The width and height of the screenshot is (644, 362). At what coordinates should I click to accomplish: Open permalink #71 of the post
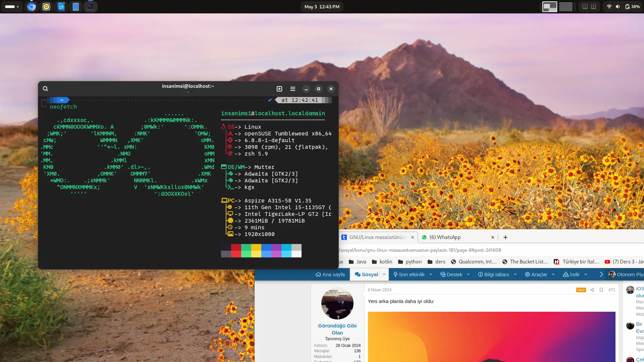click(x=612, y=290)
